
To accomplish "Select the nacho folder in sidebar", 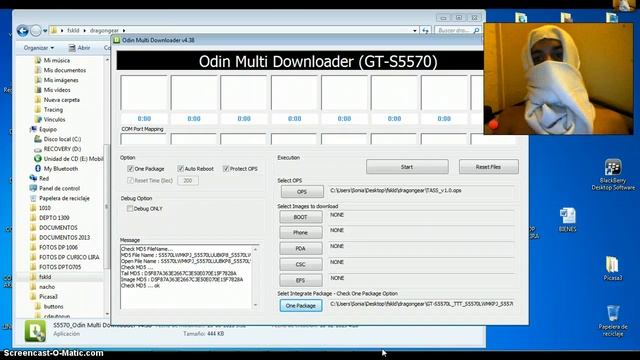I will click(x=47, y=287).
